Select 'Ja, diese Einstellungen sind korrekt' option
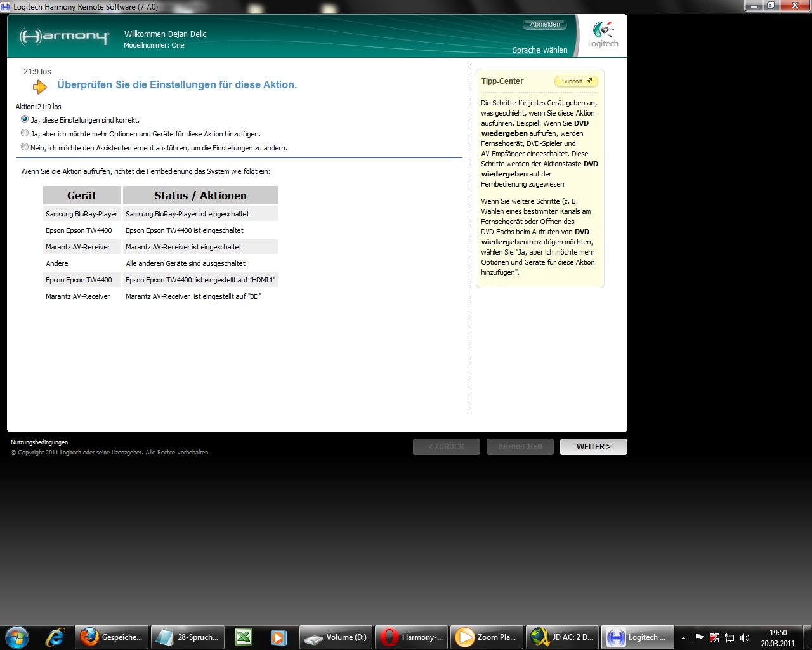The image size is (812, 650). pos(25,119)
